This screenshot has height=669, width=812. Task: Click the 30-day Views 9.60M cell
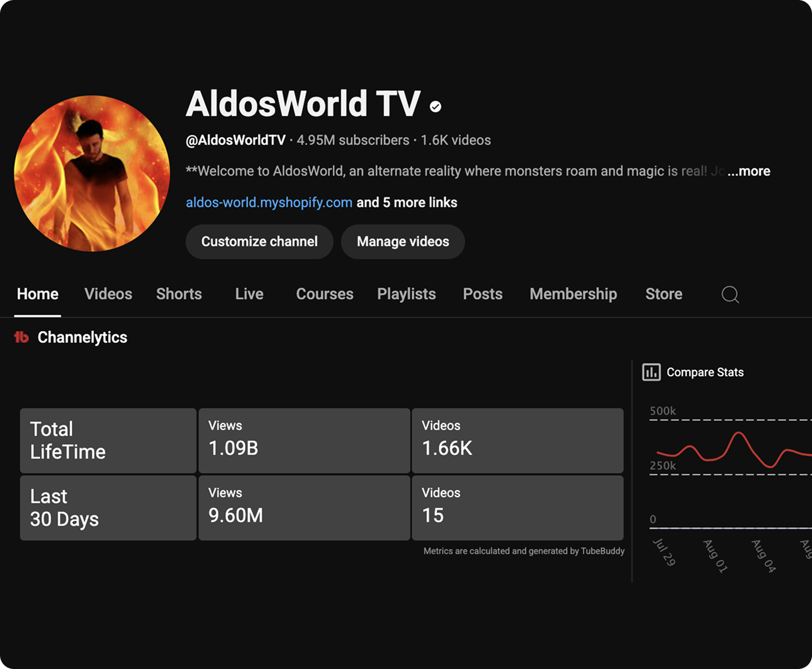[304, 508]
